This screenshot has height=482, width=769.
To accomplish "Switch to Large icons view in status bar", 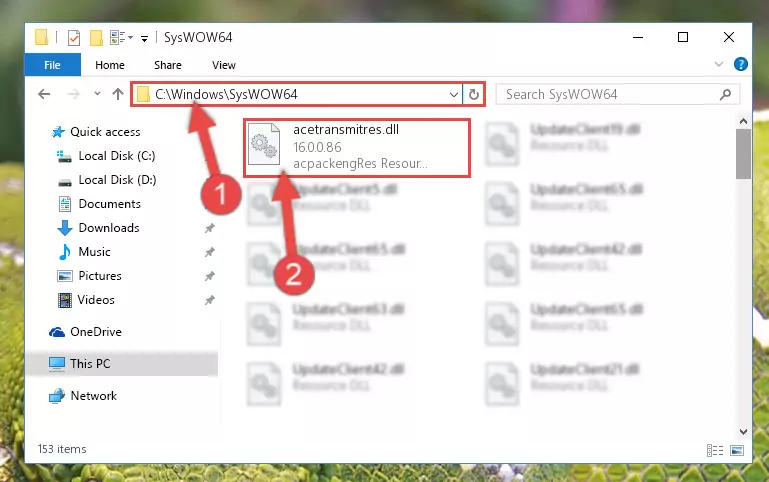I will 737,450.
